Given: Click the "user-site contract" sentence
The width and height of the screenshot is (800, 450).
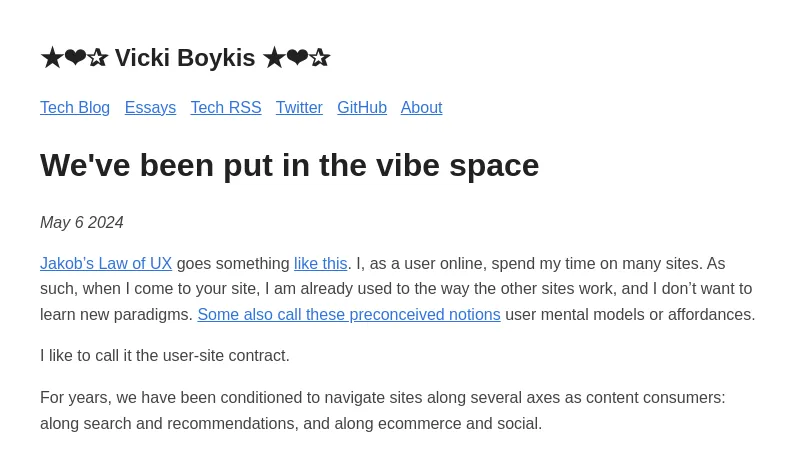Looking at the screenshot, I should 165,356.
